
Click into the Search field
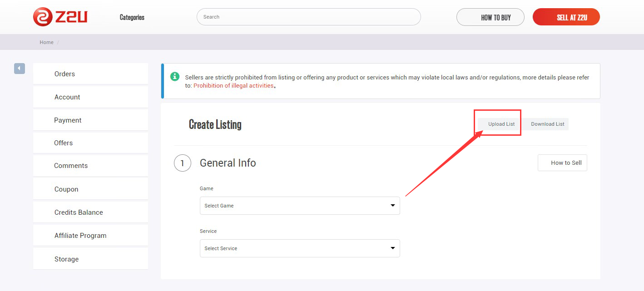click(309, 17)
